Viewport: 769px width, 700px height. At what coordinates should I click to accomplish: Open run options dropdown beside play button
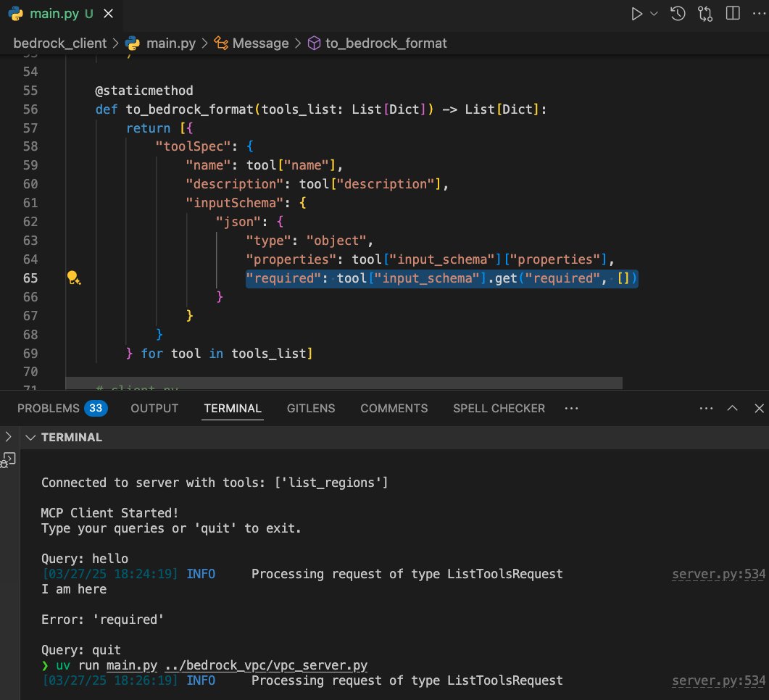point(654,14)
